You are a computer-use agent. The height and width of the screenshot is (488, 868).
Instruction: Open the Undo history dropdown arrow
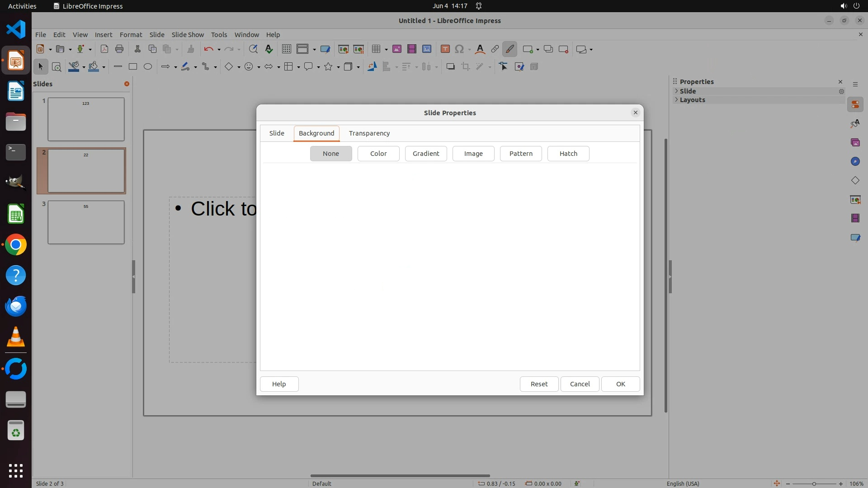(219, 50)
